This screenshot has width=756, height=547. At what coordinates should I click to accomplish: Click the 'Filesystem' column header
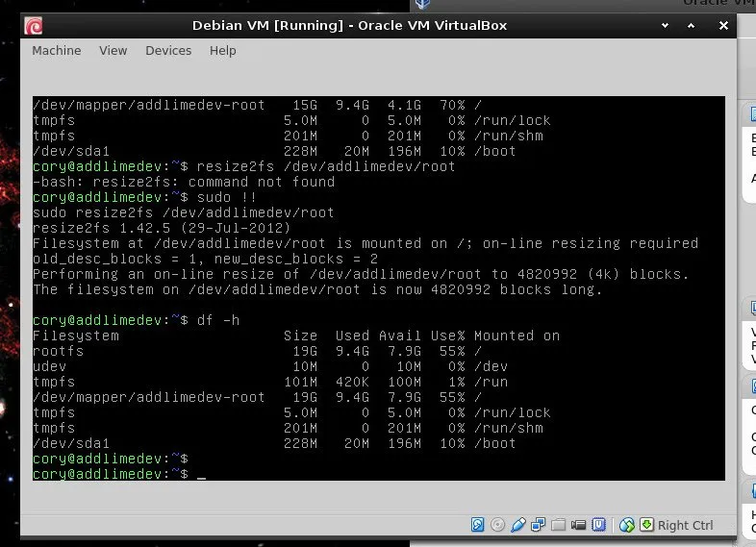tap(76, 336)
